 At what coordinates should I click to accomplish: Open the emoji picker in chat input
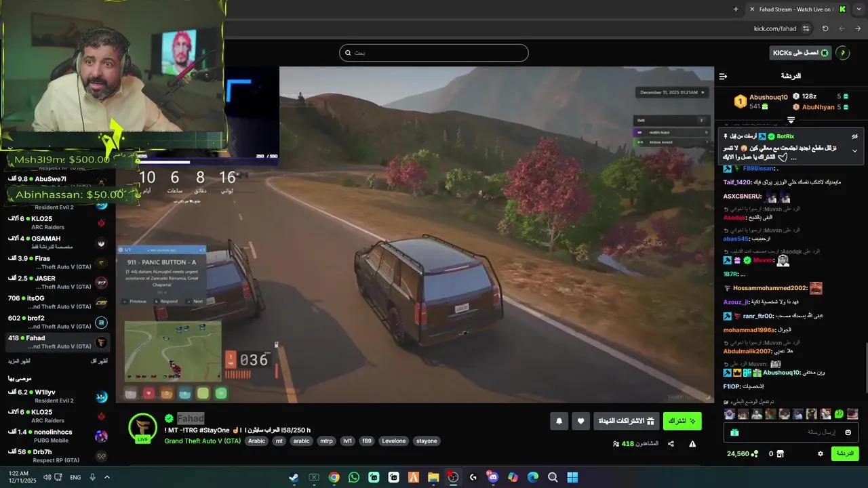848,432
